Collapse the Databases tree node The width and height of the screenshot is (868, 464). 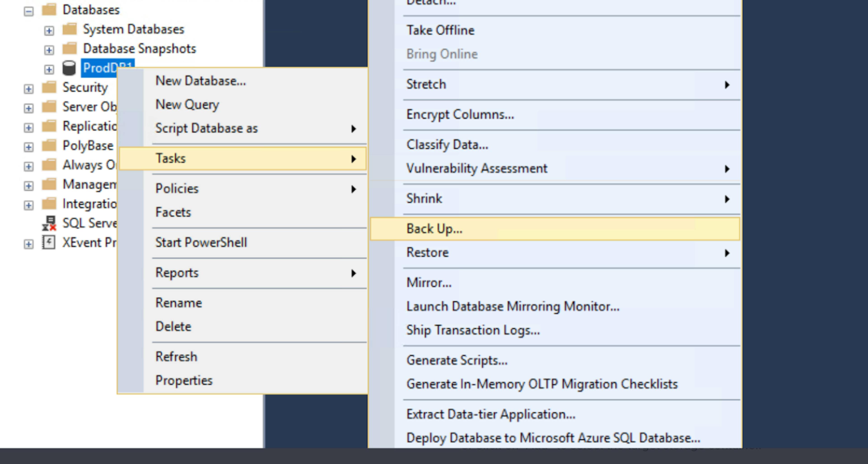tap(29, 12)
